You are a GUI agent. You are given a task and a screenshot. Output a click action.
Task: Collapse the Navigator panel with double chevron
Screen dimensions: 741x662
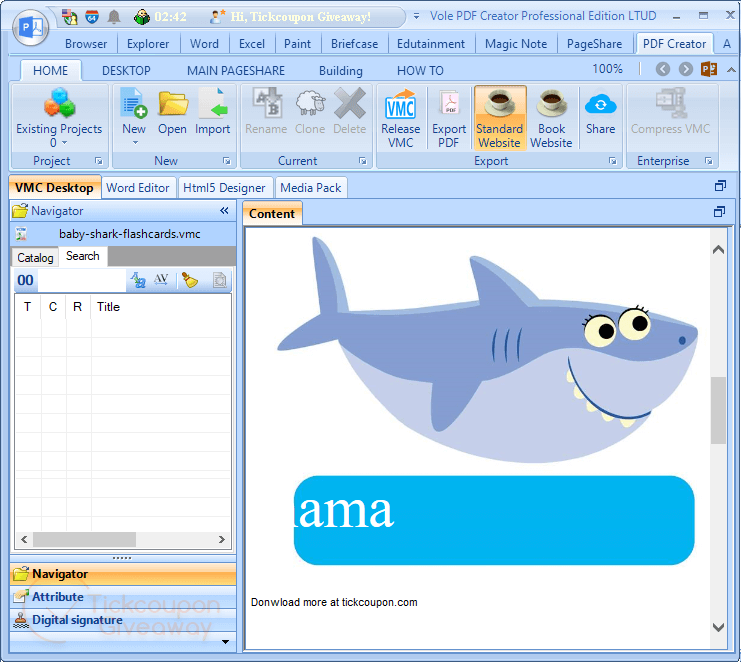point(224,211)
